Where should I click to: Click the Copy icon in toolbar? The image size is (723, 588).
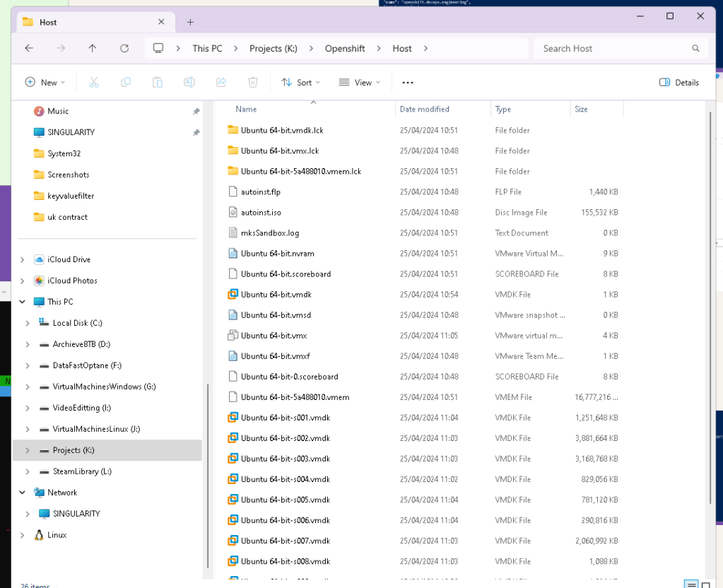coord(125,83)
